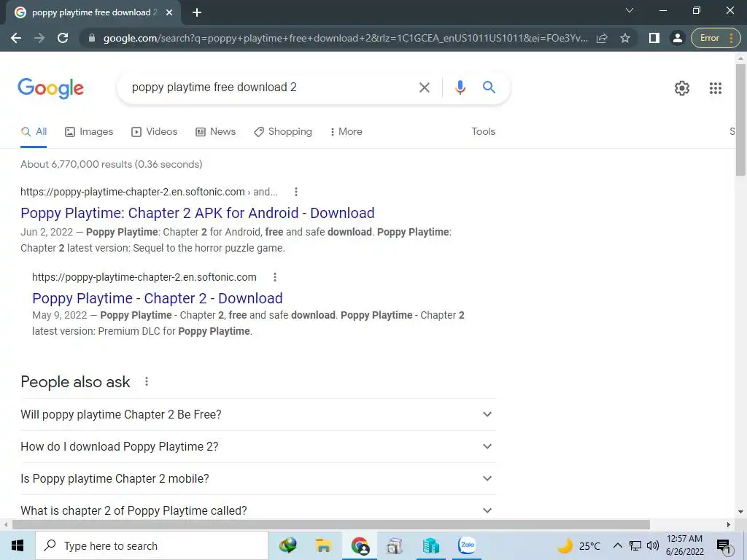Open Google settings gear
The width and height of the screenshot is (747, 560).
pos(682,88)
